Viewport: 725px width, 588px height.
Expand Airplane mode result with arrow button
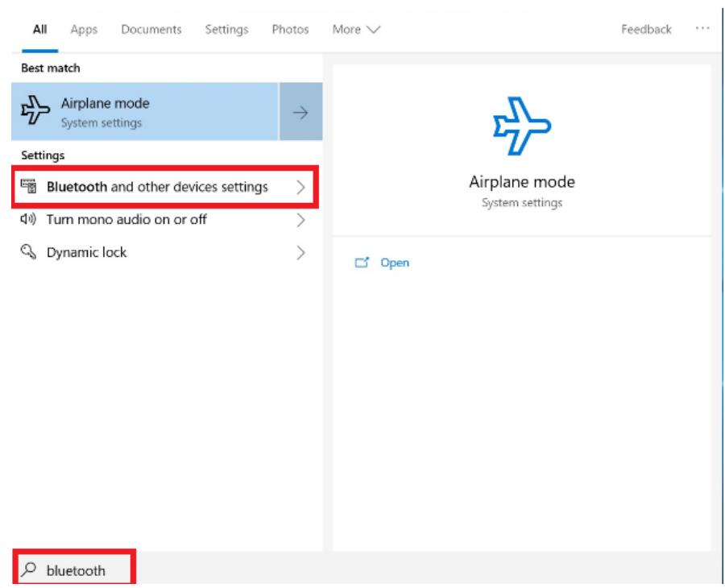(x=301, y=112)
